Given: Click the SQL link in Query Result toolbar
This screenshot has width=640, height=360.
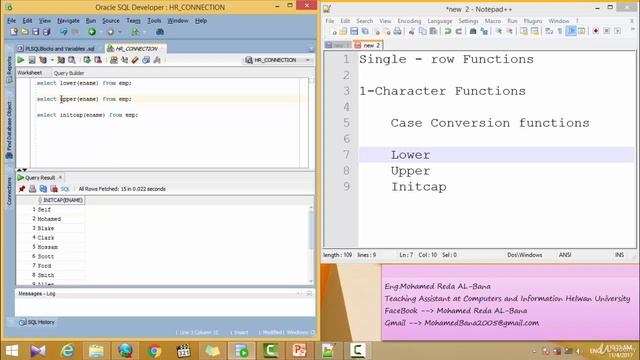Looking at the screenshot, I should 65,189.
